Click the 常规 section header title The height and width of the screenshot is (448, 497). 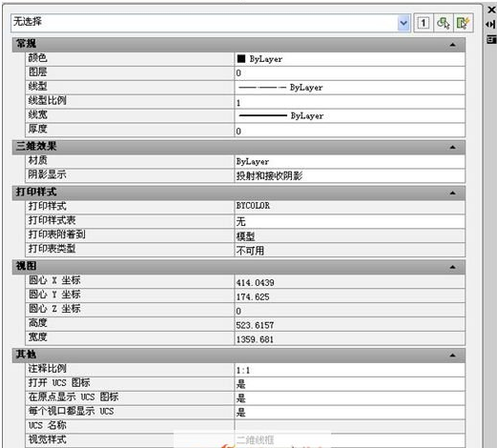(x=26, y=44)
